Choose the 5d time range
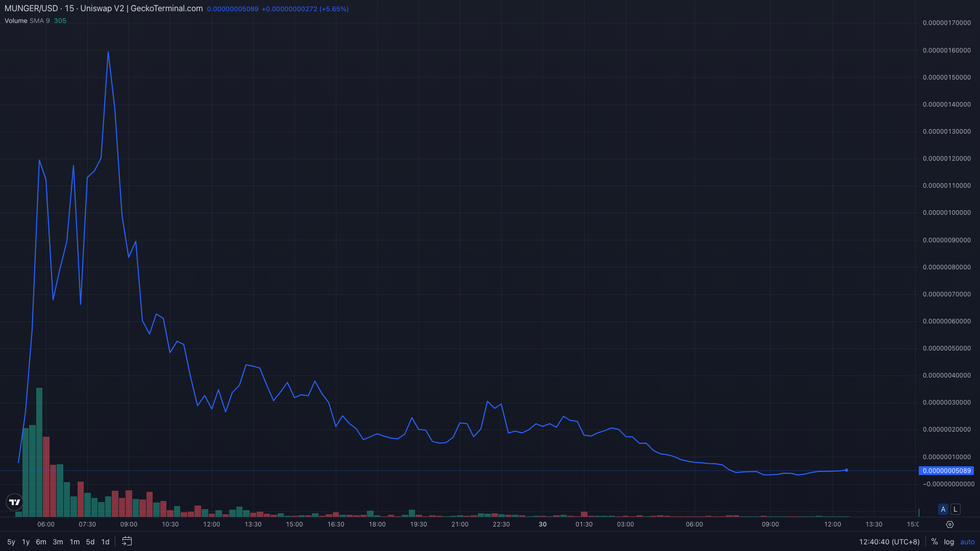Image resolution: width=980 pixels, height=551 pixels. 90,542
